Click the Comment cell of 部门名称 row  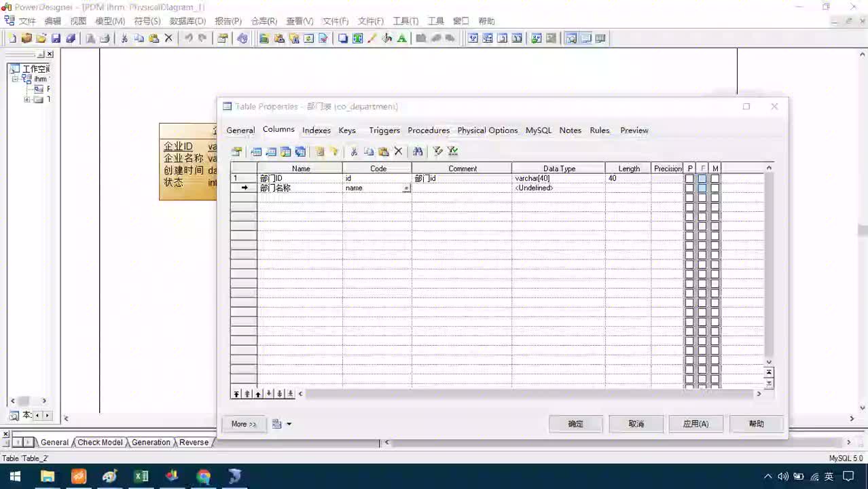click(x=462, y=188)
